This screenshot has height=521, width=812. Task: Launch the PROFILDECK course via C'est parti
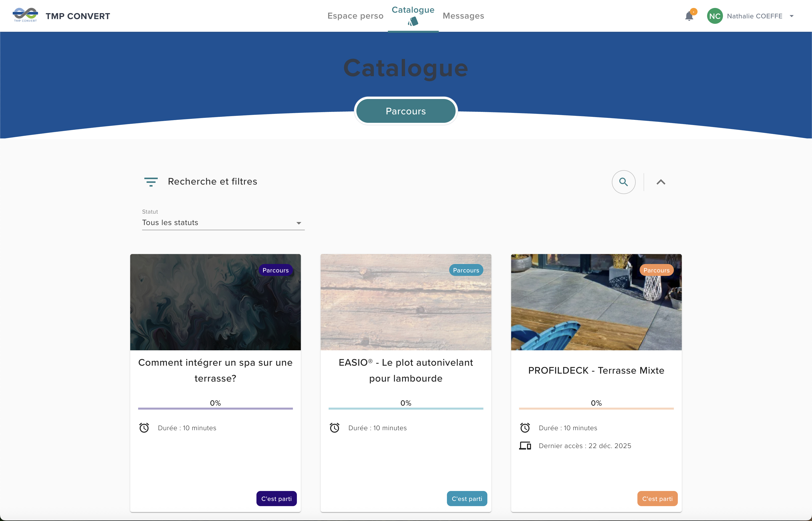[x=657, y=499]
